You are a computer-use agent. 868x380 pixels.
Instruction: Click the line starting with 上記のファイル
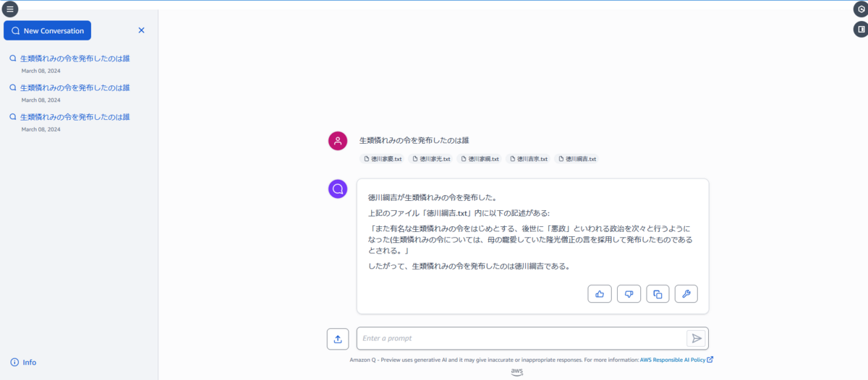(x=459, y=213)
